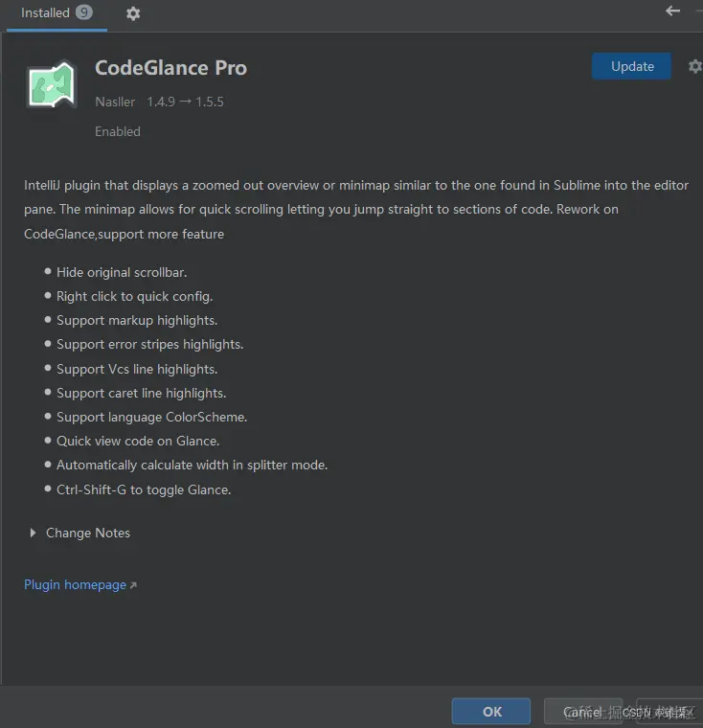Update the CodeGlance Pro plugin
Screen dimensions: 703x728
[x=631, y=66]
